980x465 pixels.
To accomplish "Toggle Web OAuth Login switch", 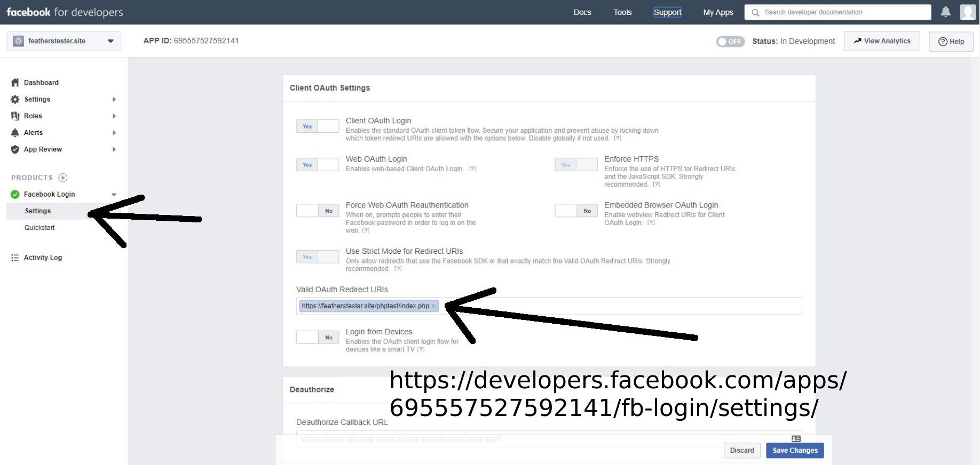I will (318, 165).
